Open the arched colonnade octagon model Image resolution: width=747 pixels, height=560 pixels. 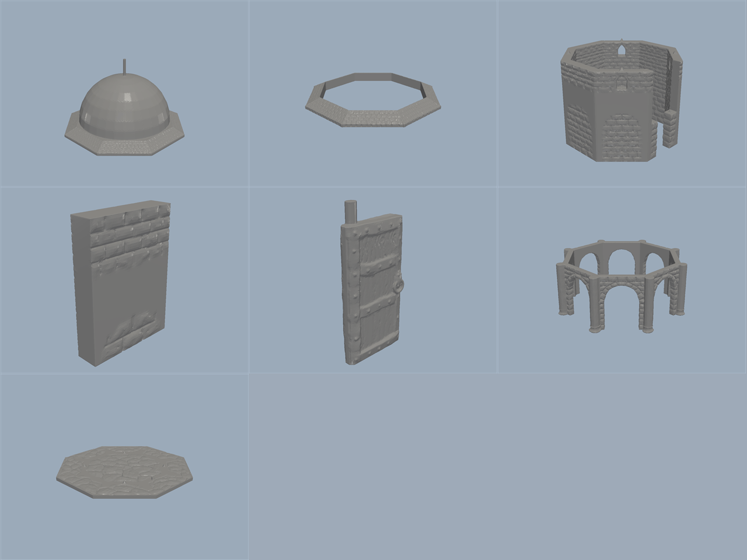(622, 286)
